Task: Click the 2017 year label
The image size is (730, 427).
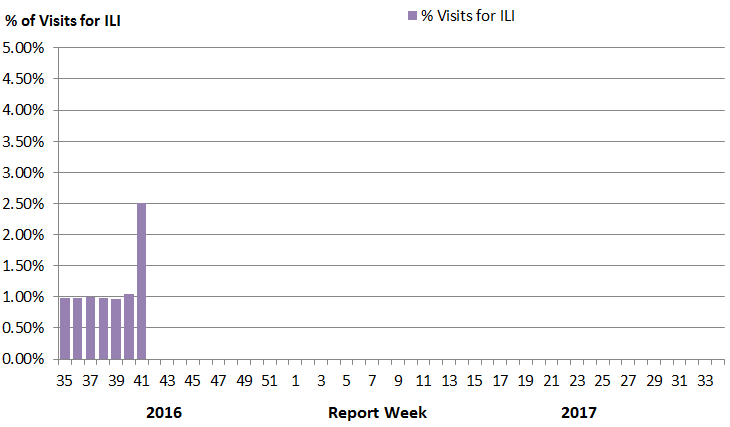Action: click(579, 412)
